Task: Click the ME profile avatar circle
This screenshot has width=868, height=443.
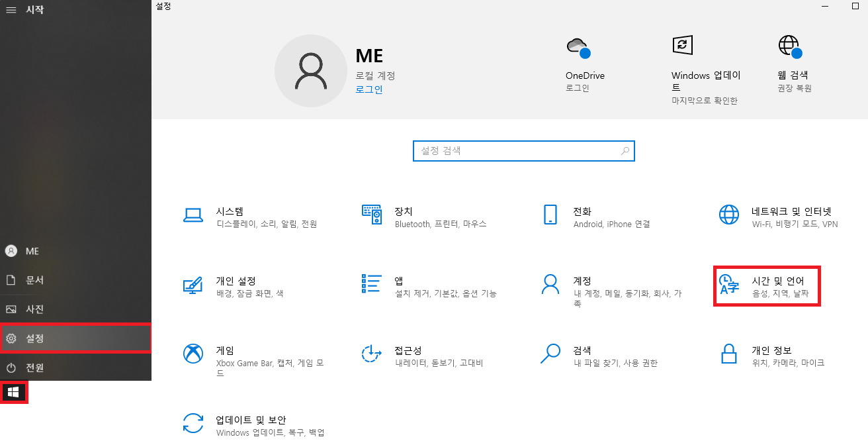Action: (x=310, y=71)
